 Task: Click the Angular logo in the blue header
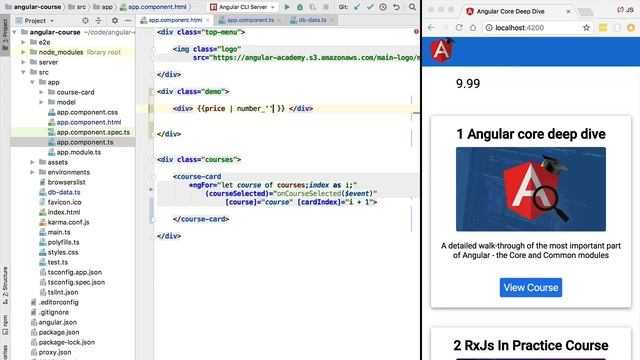coord(442,51)
